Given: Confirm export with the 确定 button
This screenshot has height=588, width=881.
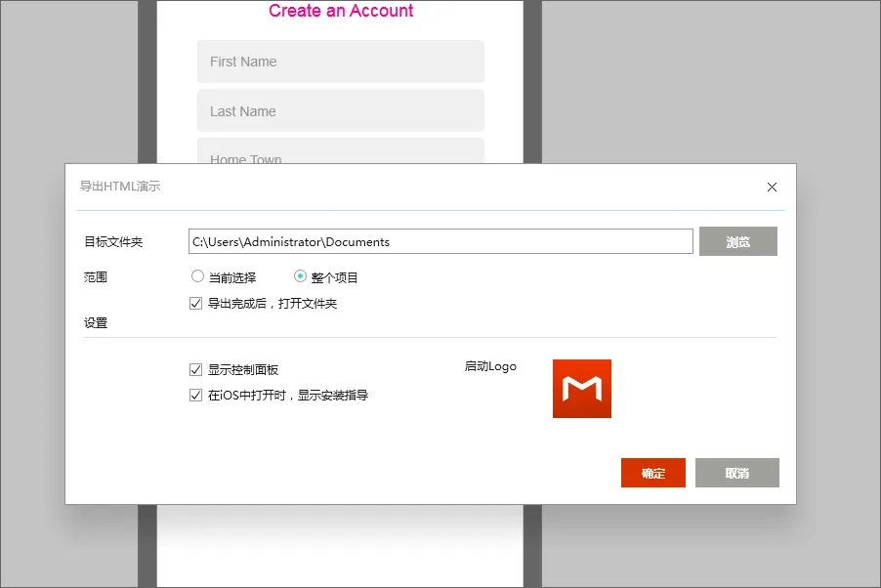Looking at the screenshot, I should tap(652, 473).
